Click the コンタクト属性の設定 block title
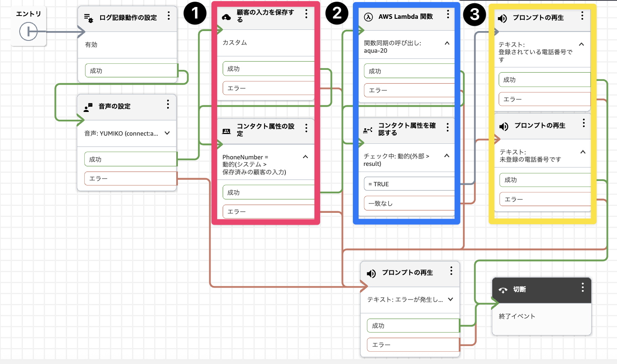 pyautogui.click(x=266, y=130)
